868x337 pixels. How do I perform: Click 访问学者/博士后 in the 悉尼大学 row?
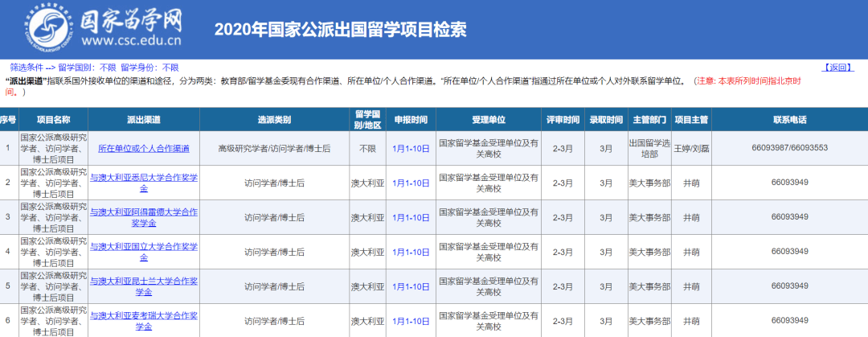[275, 183]
